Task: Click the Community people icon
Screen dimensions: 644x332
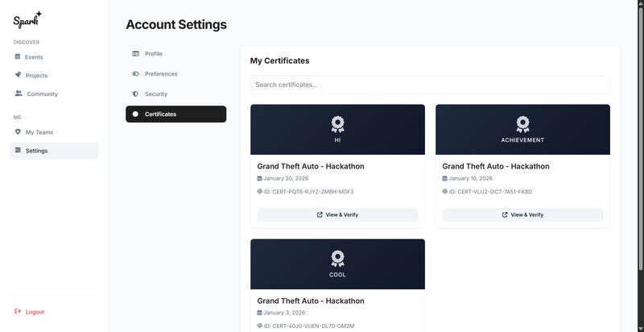Action: click(x=19, y=93)
